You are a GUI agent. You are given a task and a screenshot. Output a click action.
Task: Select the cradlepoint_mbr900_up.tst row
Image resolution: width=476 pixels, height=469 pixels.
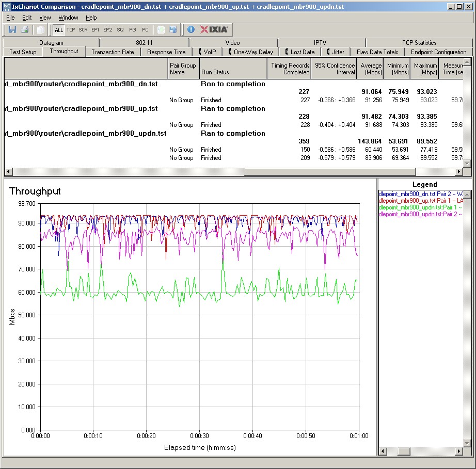coord(234,108)
